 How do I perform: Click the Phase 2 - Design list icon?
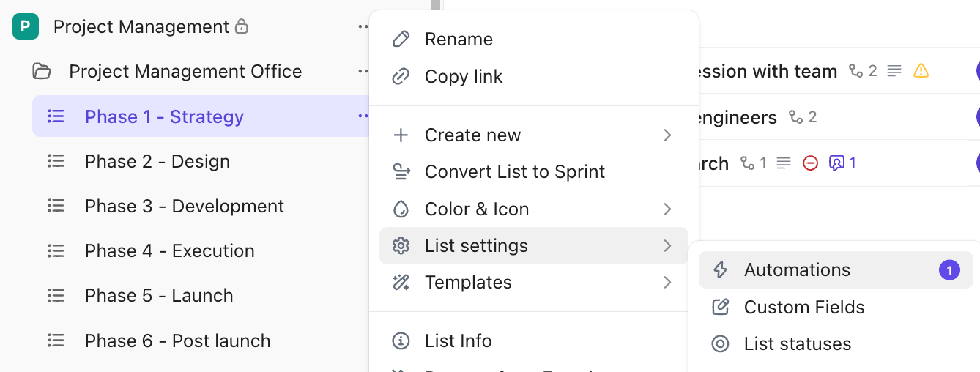(x=56, y=162)
